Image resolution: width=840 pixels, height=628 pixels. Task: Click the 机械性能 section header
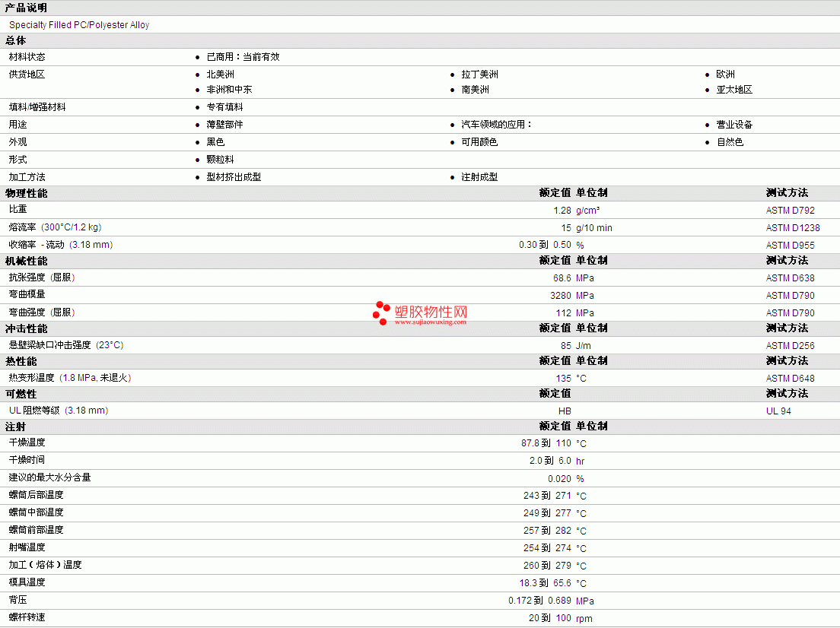click(26, 261)
